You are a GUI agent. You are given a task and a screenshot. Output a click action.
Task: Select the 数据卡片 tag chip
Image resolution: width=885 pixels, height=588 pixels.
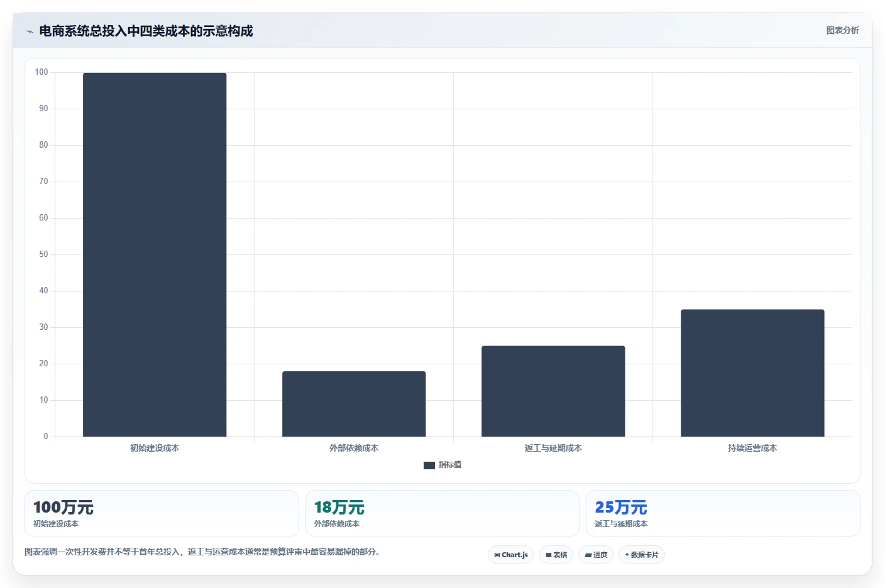(x=642, y=555)
